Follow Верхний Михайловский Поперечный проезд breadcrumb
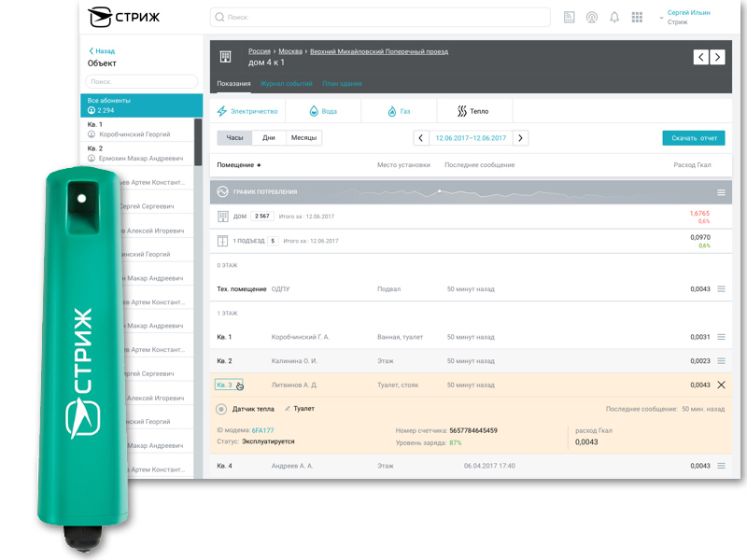Viewport: 747px width, 560px height. coord(379,51)
